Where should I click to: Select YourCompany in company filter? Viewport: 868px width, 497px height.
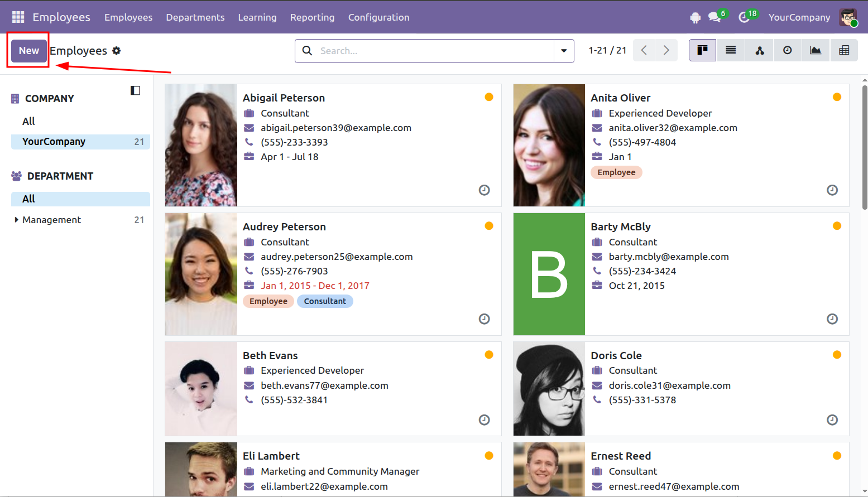click(80, 142)
